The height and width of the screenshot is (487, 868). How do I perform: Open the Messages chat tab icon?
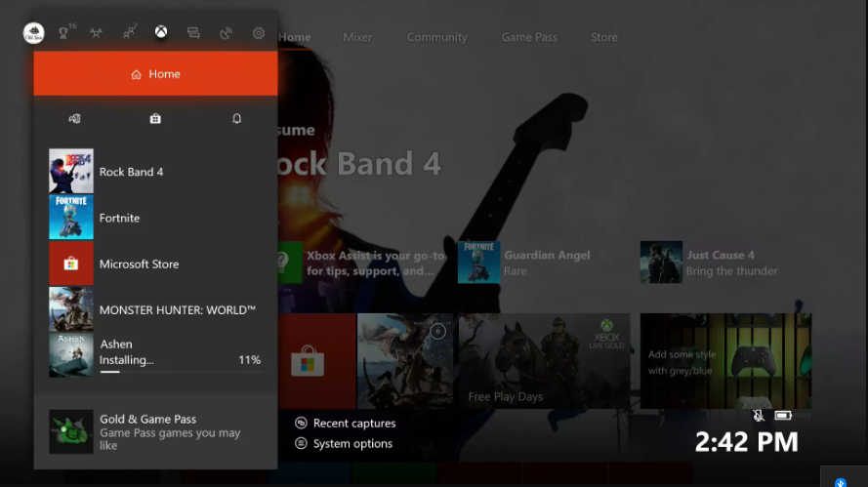coord(193,32)
